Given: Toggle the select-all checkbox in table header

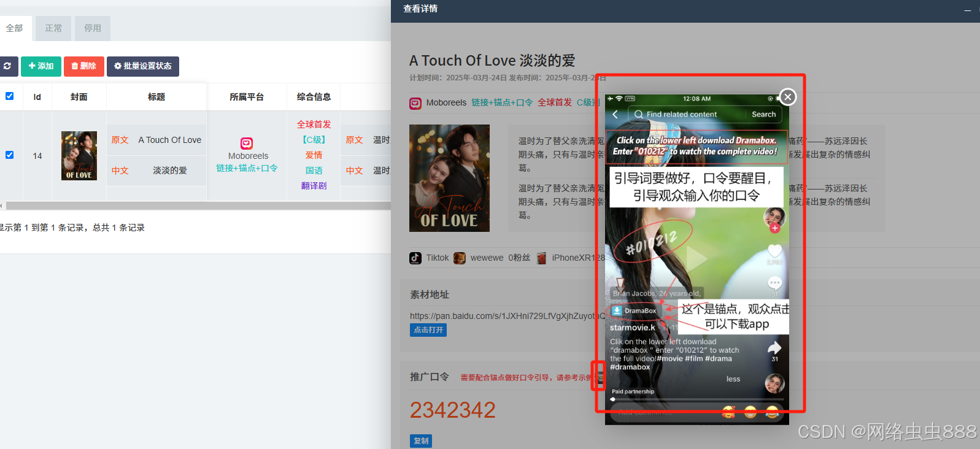Looking at the screenshot, I should coord(9,96).
